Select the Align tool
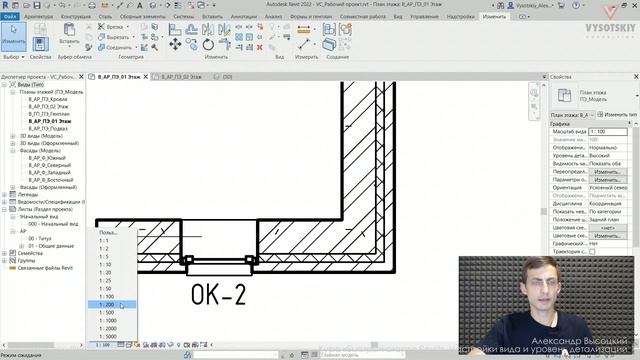Viewport: 640px width, 360px height. click(x=175, y=29)
